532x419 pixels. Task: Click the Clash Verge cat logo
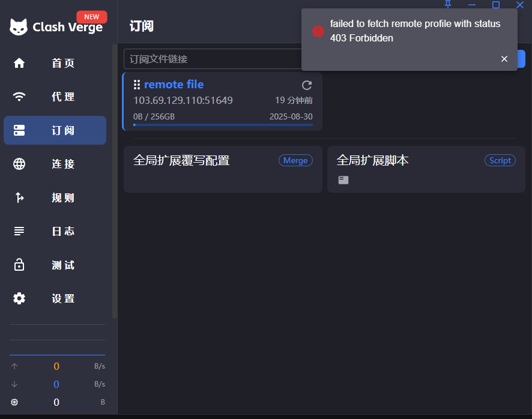pos(19,27)
